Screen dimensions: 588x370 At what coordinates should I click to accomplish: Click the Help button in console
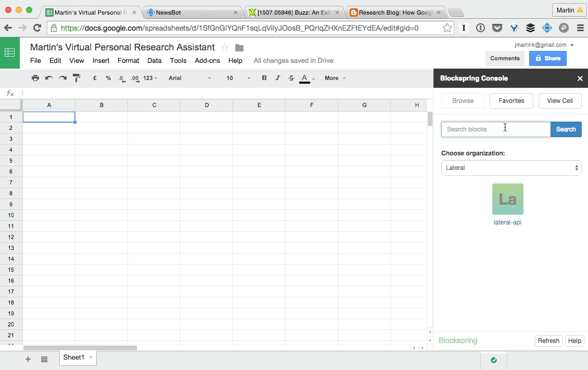[574, 341]
